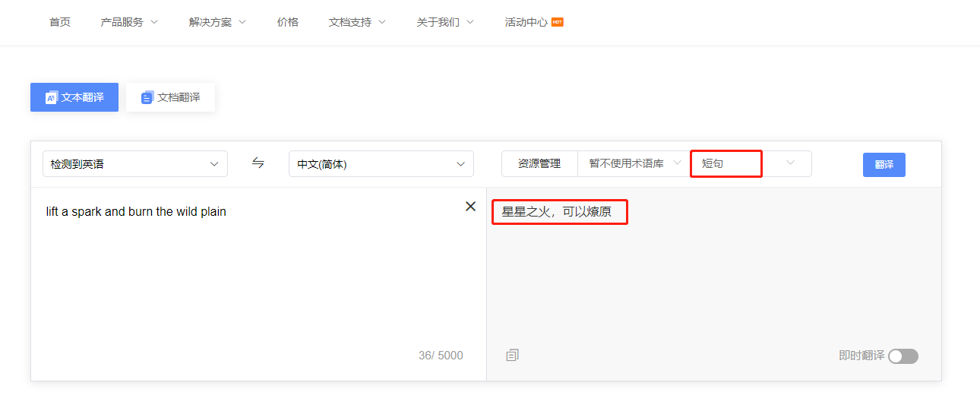This screenshot has height=408, width=980.
Task: Toggle the 即时翻译 switch
Action: coord(903,356)
